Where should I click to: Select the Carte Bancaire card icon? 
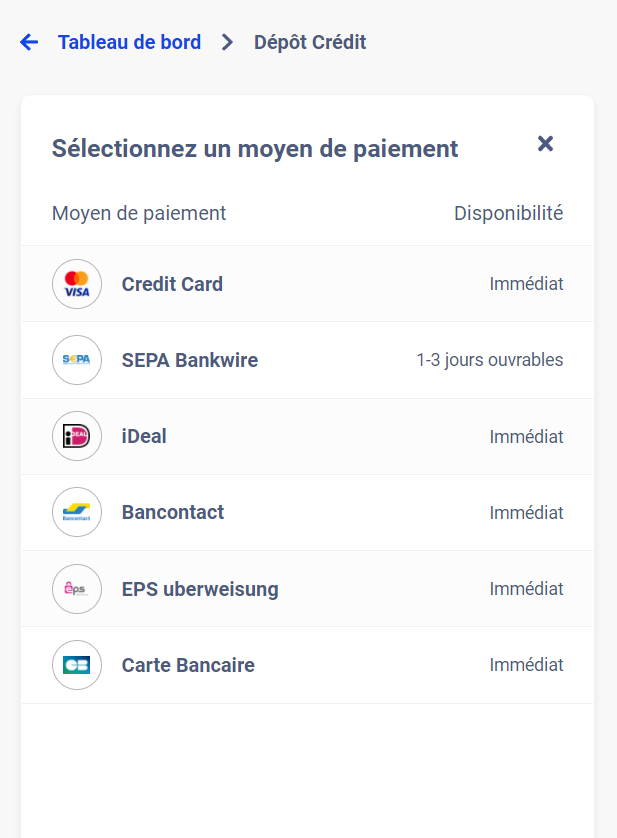pyautogui.click(x=77, y=664)
